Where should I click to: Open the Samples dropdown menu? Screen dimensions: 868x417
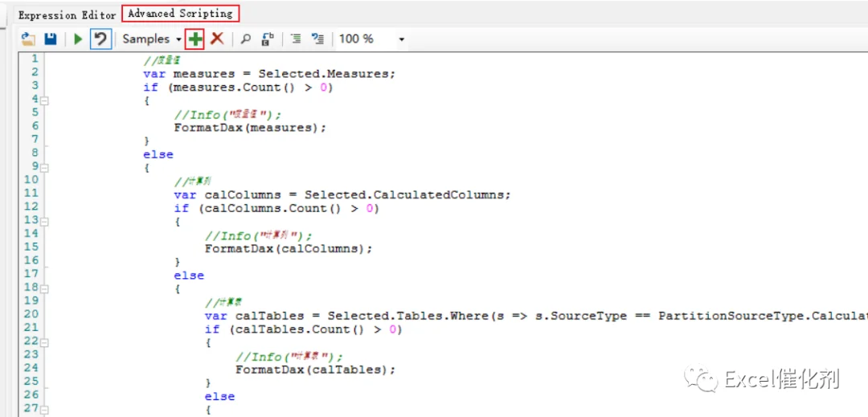(x=152, y=39)
